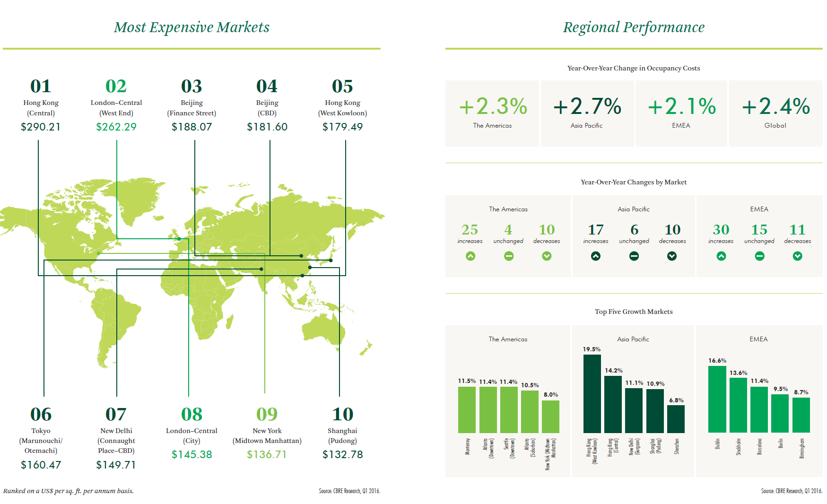Screen dimensions: 827x504
Task: Click the EMEA increases up-arrow icon
Action: pyautogui.click(x=721, y=256)
